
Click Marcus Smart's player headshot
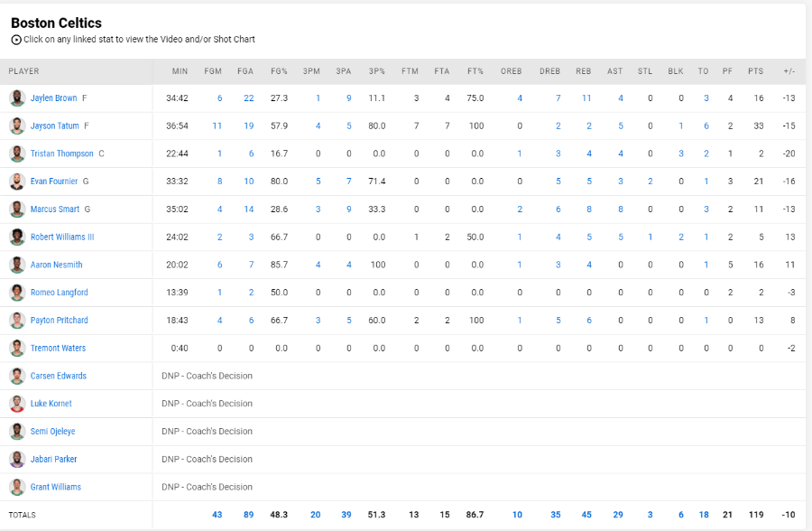click(17, 210)
